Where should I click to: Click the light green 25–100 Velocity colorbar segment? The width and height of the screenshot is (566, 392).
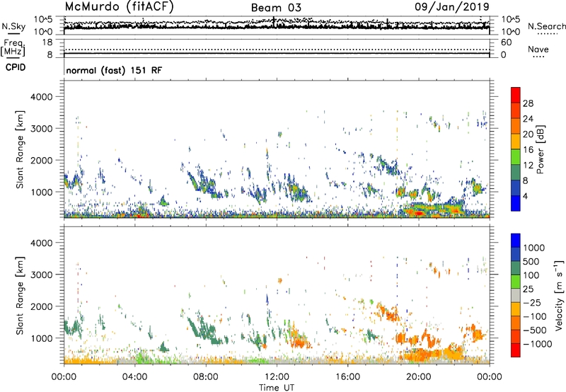(x=516, y=282)
